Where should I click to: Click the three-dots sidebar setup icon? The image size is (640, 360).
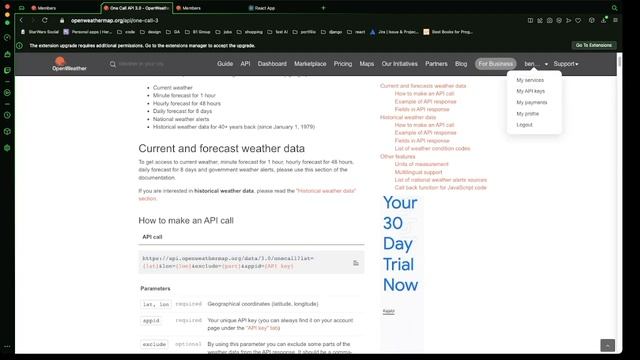pos(7,347)
